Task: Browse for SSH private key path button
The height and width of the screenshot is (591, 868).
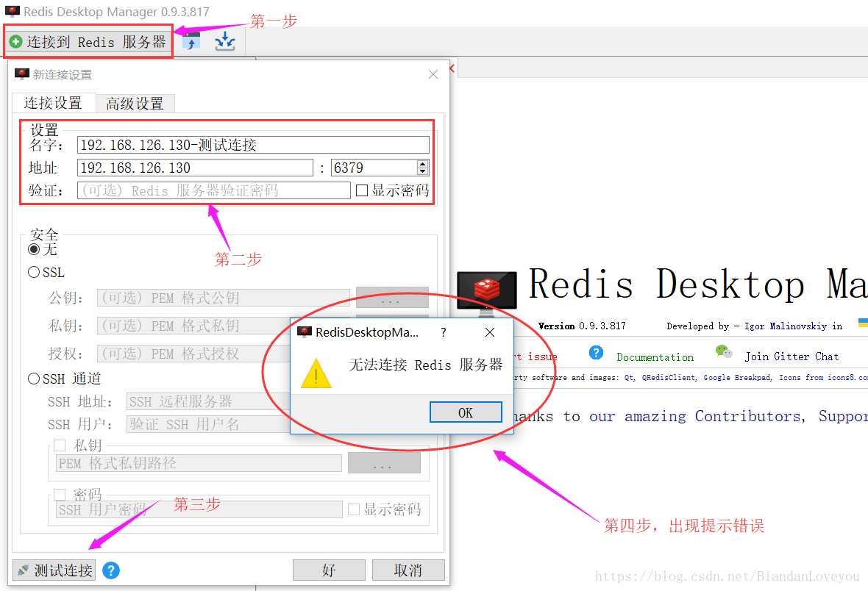Action: pos(384,463)
